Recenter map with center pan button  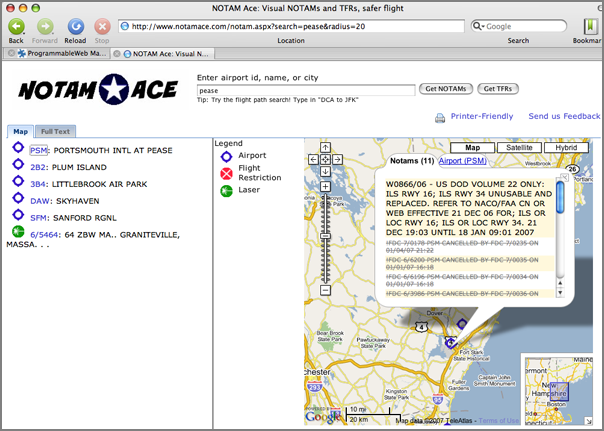pos(325,159)
